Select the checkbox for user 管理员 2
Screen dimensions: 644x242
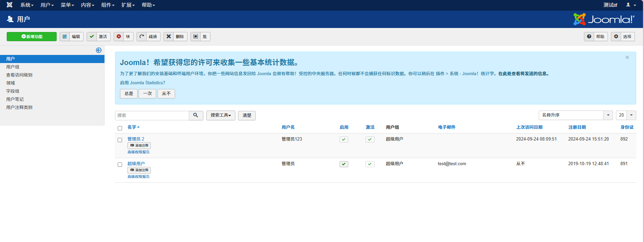(120, 140)
